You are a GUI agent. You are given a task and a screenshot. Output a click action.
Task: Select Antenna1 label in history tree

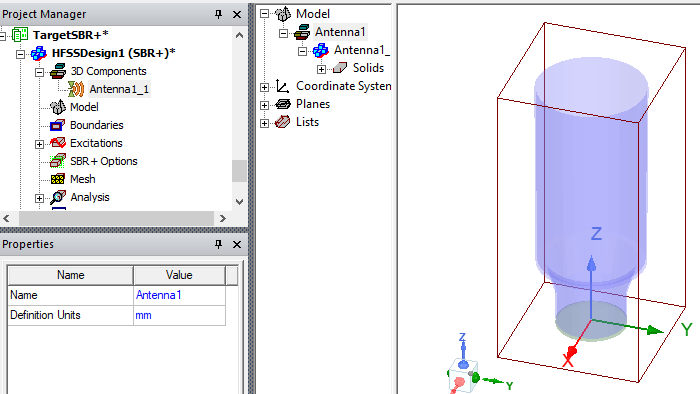coord(340,32)
